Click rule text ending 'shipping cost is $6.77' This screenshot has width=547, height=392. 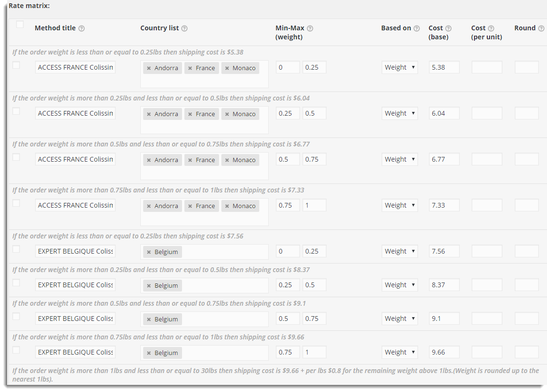pos(161,145)
